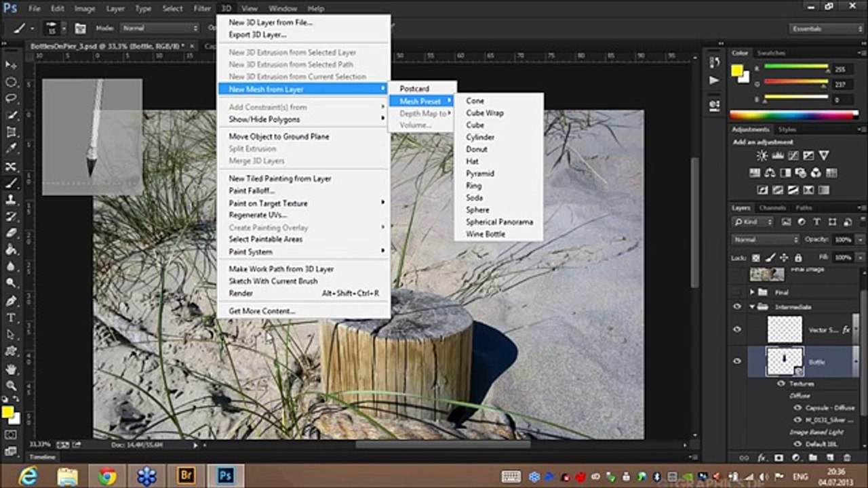The height and width of the screenshot is (488, 868).
Task: Open the layer blend mode Normal dropdown
Action: [766, 240]
